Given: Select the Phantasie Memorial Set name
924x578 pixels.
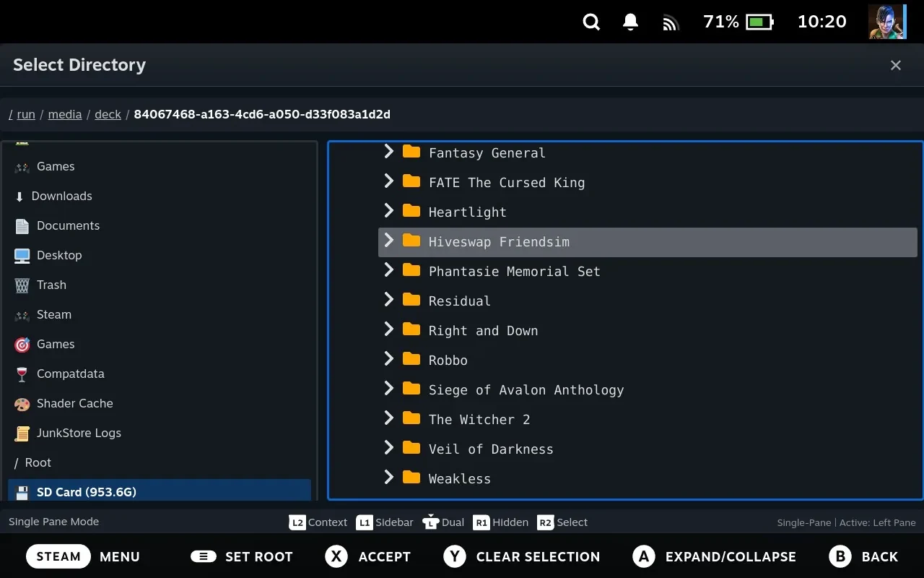Looking at the screenshot, I should (515, 272).
